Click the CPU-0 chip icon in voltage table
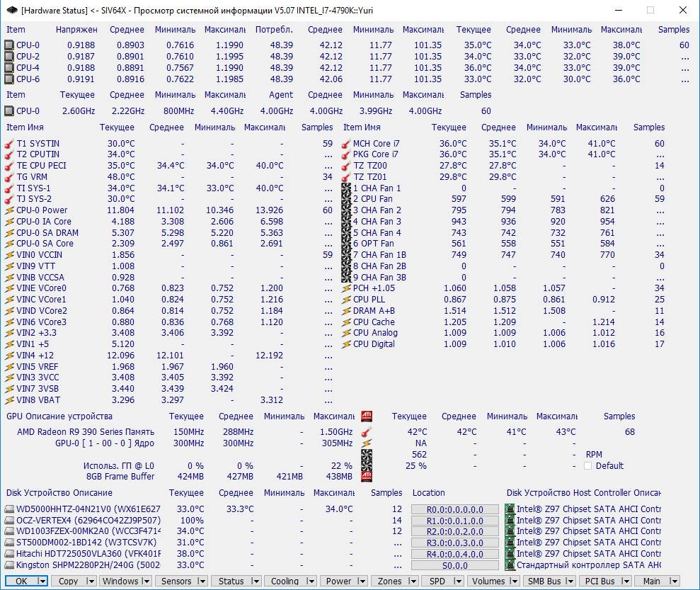700x590 pixels. [x=9, y=45]
